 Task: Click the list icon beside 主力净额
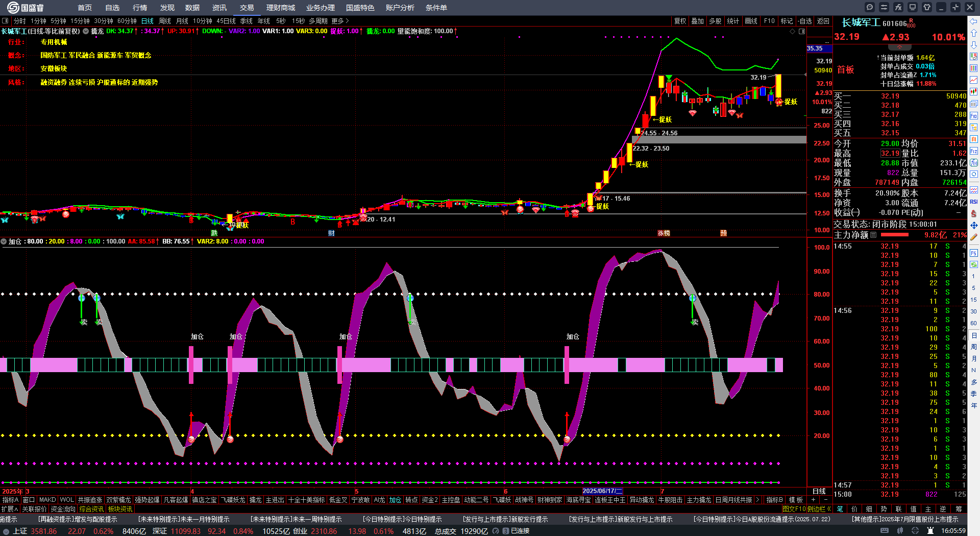(873, 235)
